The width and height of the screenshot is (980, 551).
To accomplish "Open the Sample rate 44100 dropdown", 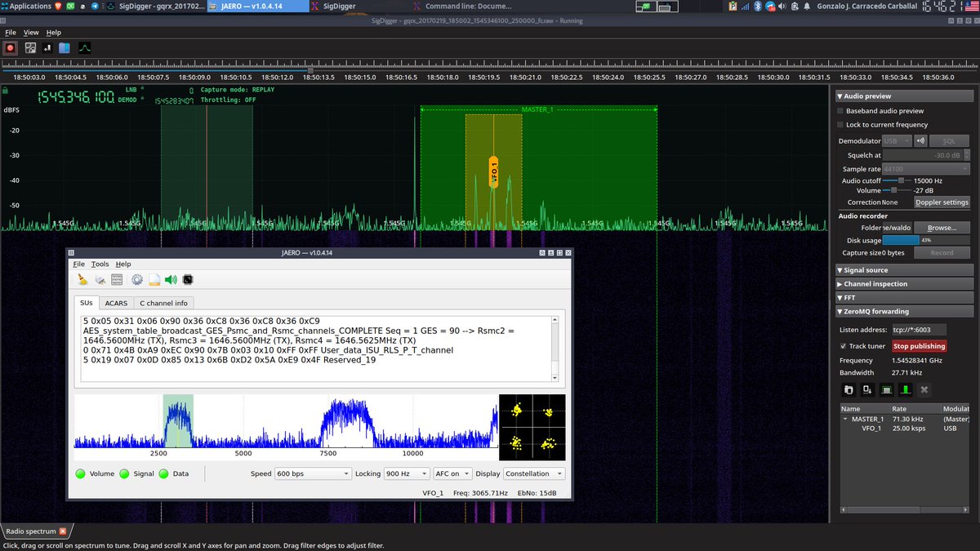I will (927, 169).
